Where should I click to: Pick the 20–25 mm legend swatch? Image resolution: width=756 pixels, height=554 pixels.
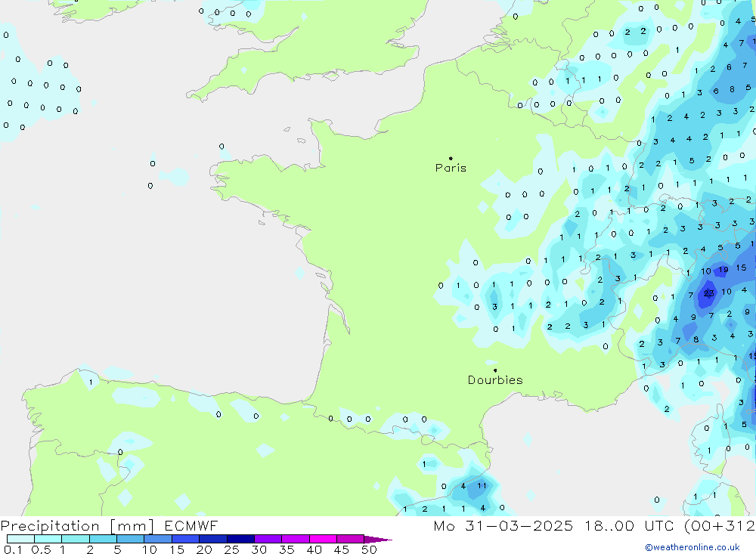212,539
